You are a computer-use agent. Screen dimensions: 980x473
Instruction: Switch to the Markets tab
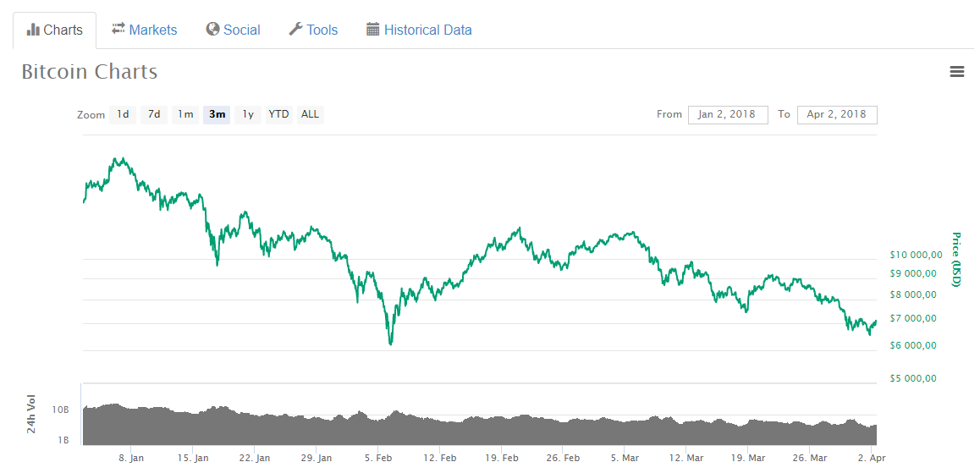[x=153, y=30]
